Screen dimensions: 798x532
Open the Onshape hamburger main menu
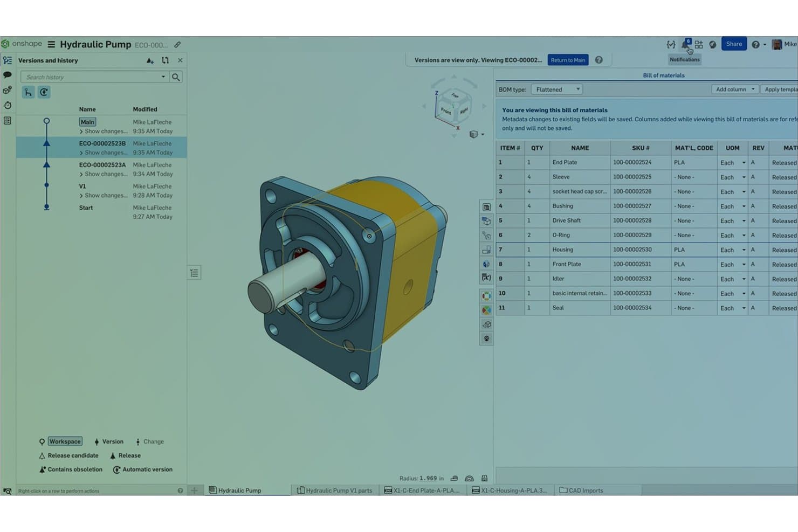point(51,44)
